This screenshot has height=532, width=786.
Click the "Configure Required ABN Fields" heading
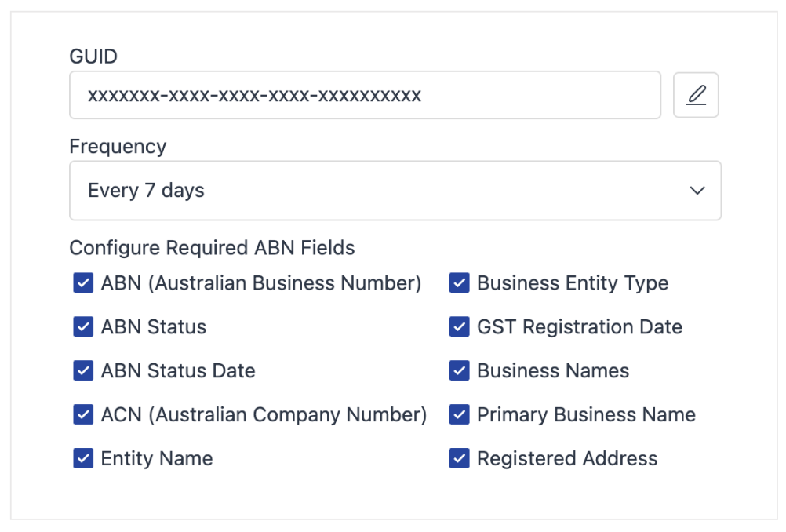click(212, 248)
